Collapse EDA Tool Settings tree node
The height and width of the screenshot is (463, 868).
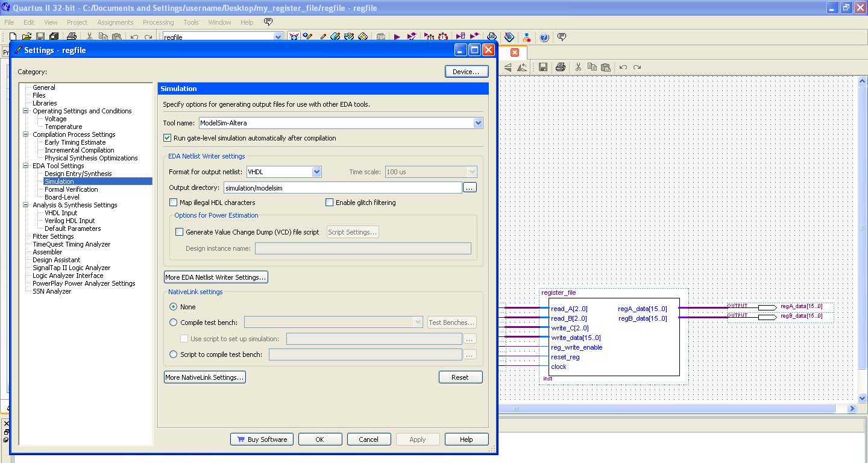click(x=26, y=166)
